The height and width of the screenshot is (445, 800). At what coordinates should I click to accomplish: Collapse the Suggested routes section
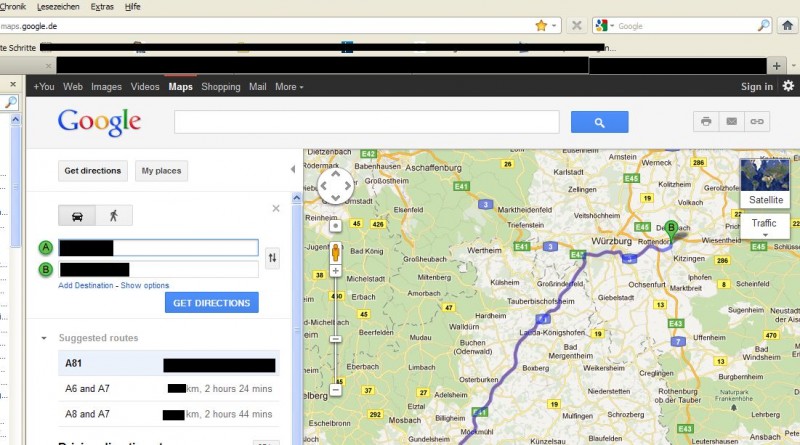[x=44, y=338]
